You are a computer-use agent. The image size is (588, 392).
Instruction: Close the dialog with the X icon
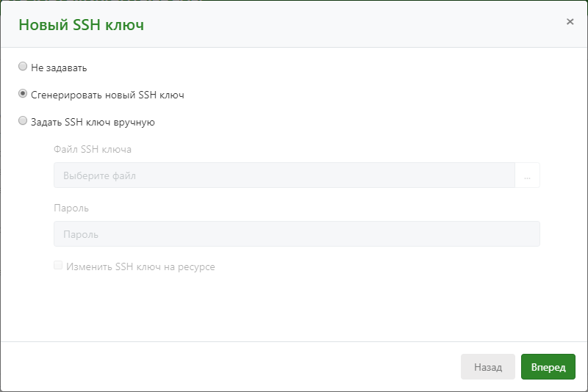point(570,22)
